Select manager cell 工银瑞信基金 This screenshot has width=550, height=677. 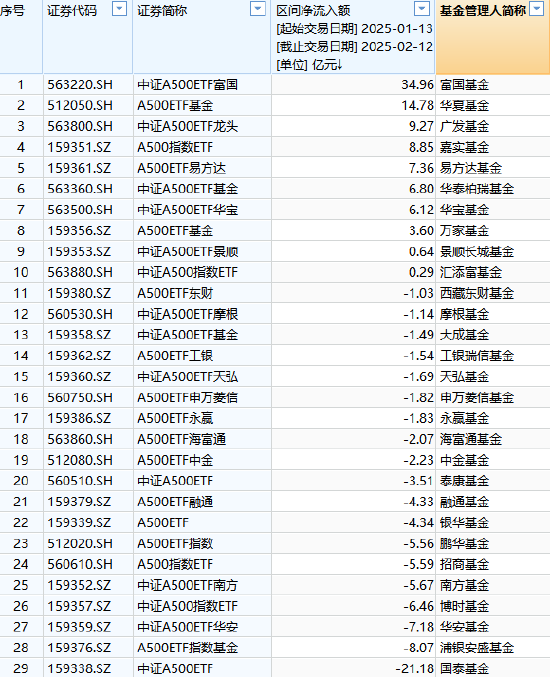coord(493,356)
